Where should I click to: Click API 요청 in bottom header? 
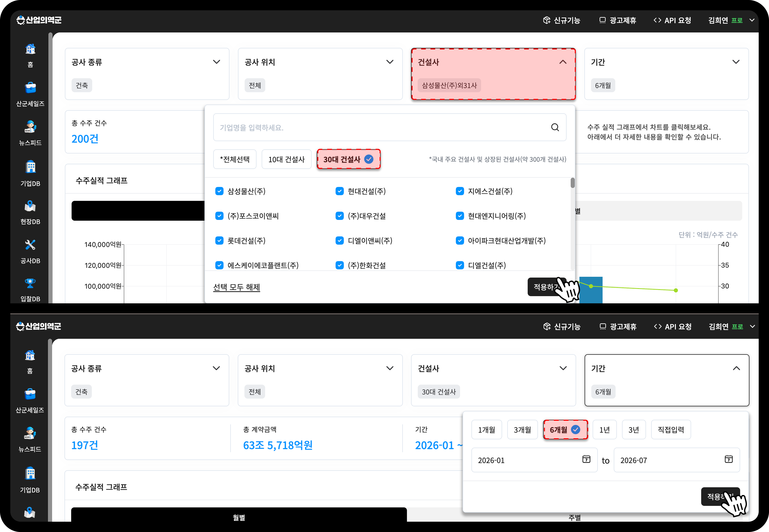(x=673, y=327)
